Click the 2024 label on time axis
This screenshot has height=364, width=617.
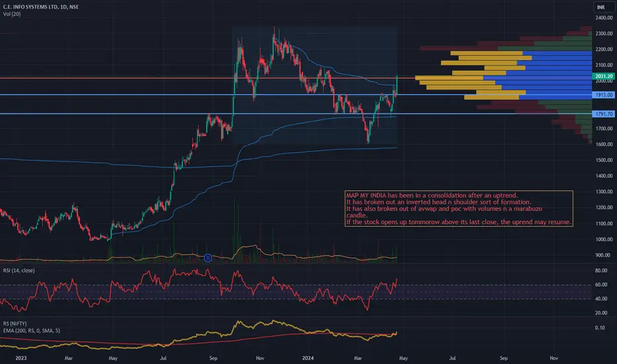[x=308, y=358]
